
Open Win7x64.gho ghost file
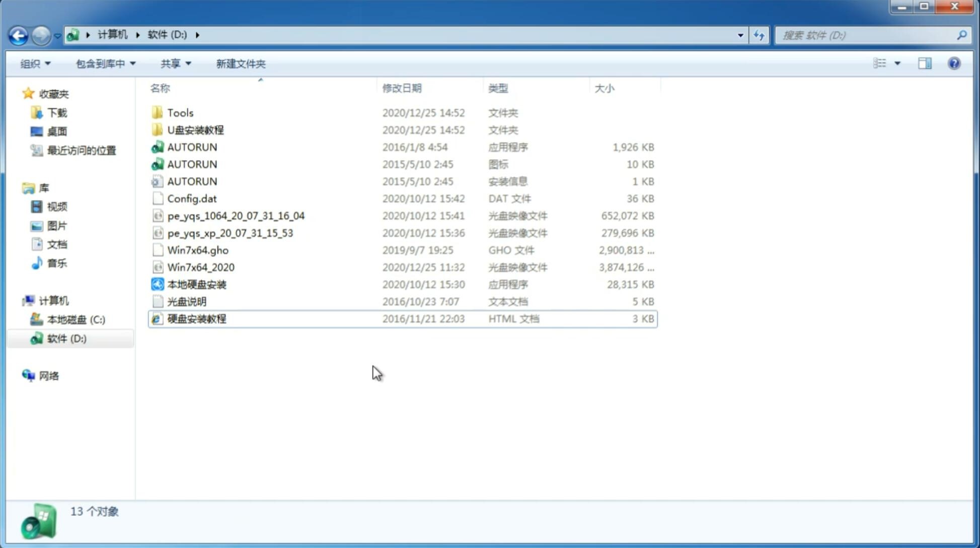click(x=197, y=250)
